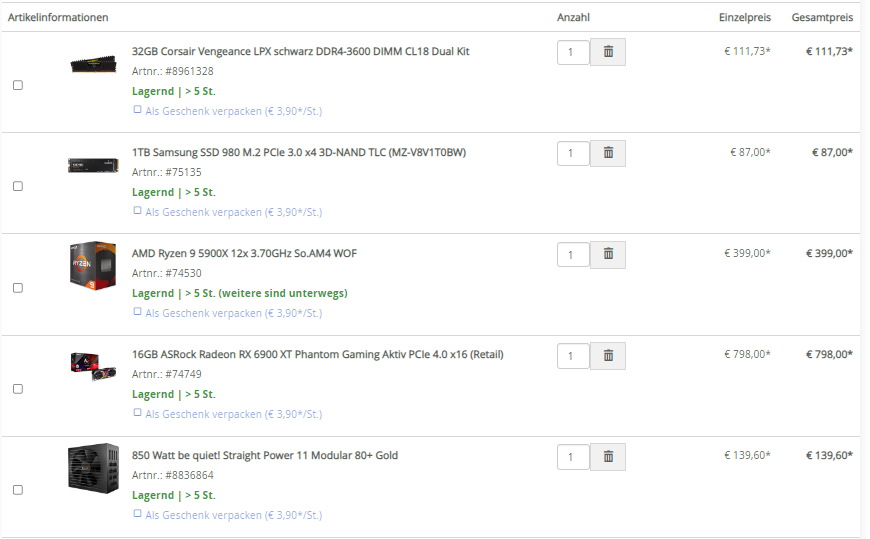Viewport: 870px width, 539px height.
Task: Open the 16GB ASRock Radeon RX 6900 XT link
Action: tap(317, 355)
